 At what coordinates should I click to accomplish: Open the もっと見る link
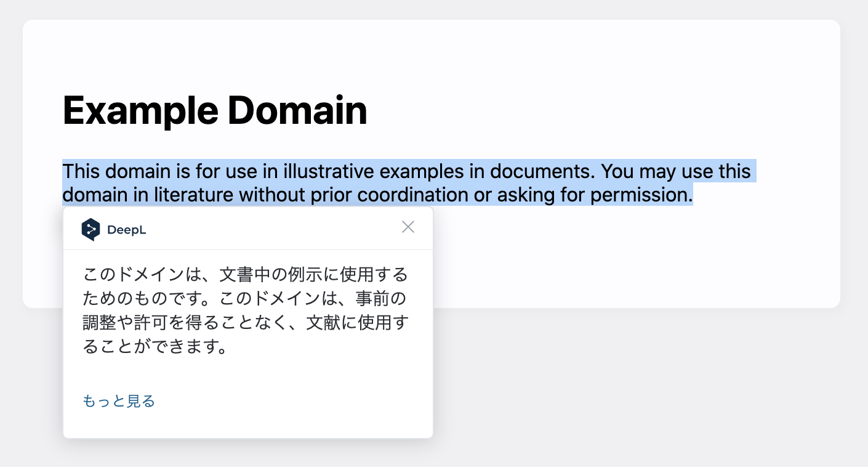[x=119, y=401]
